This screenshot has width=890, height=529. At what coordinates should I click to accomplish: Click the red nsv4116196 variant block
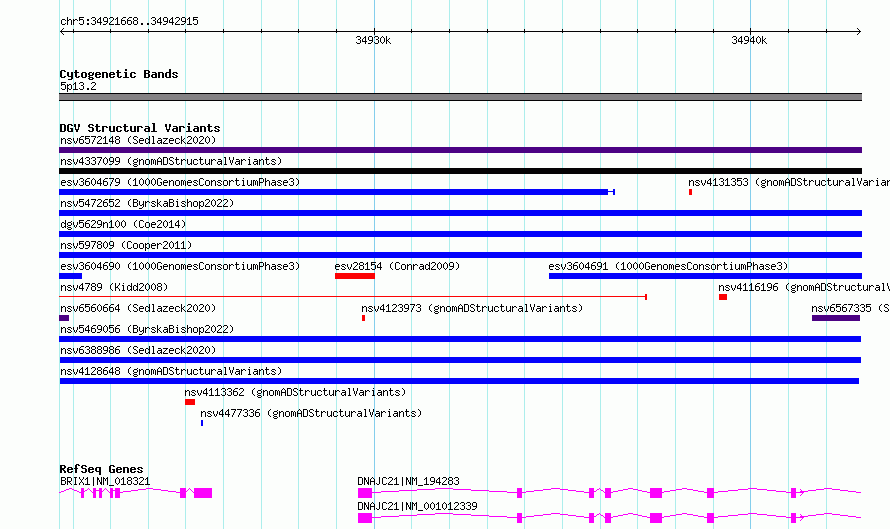[723, 297]
